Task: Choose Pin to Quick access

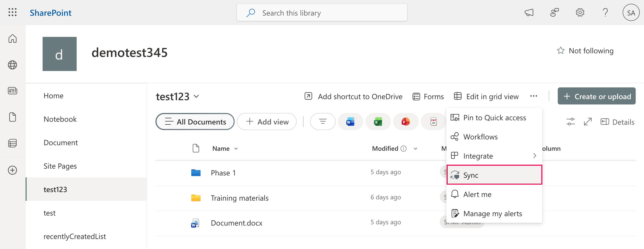Action: [494, 117]
